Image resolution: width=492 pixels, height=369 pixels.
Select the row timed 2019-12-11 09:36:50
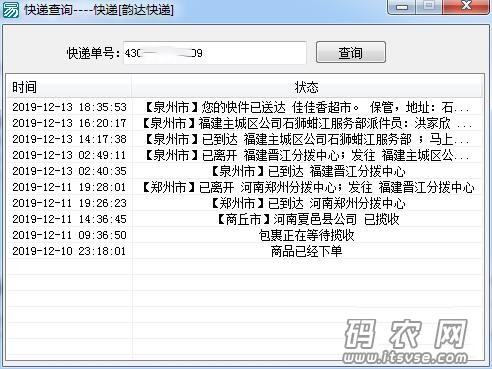click(244, 235)
